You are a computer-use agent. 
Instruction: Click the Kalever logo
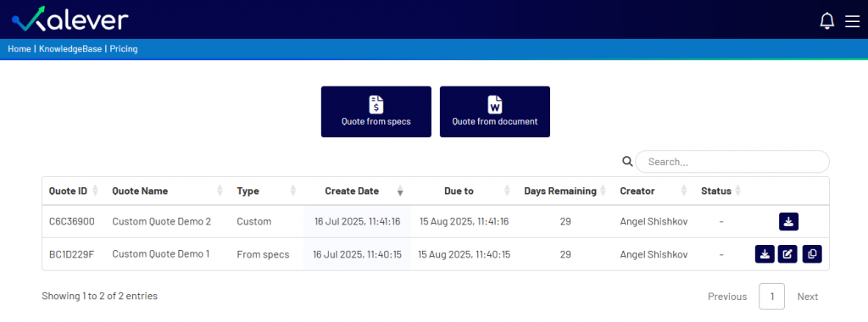coord(70,19)
